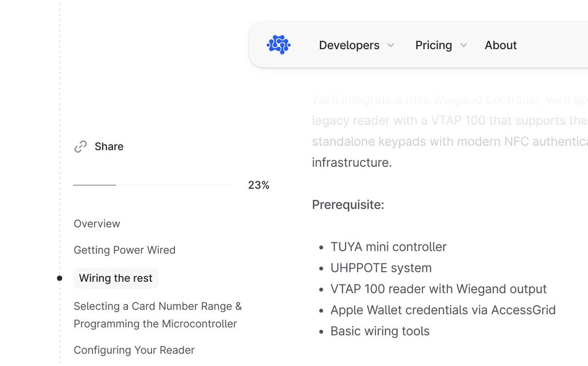Select the highlighted Wiring the rest item

(115, 278)
